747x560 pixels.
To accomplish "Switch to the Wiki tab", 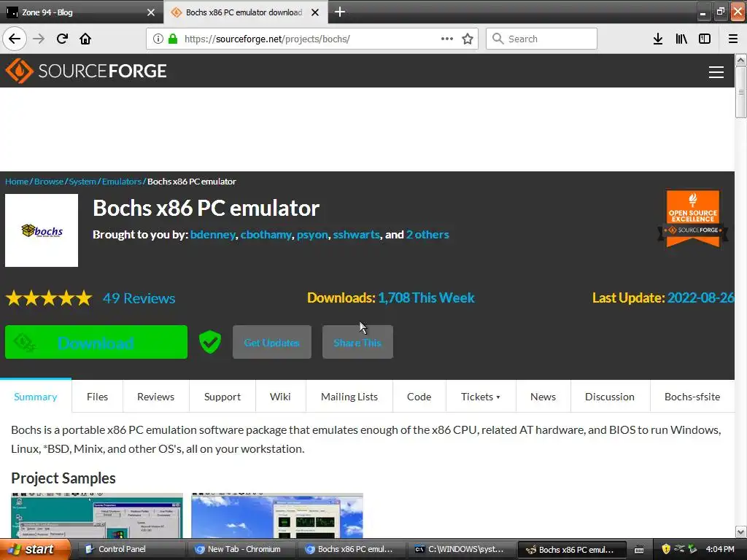I will point(280,397).
